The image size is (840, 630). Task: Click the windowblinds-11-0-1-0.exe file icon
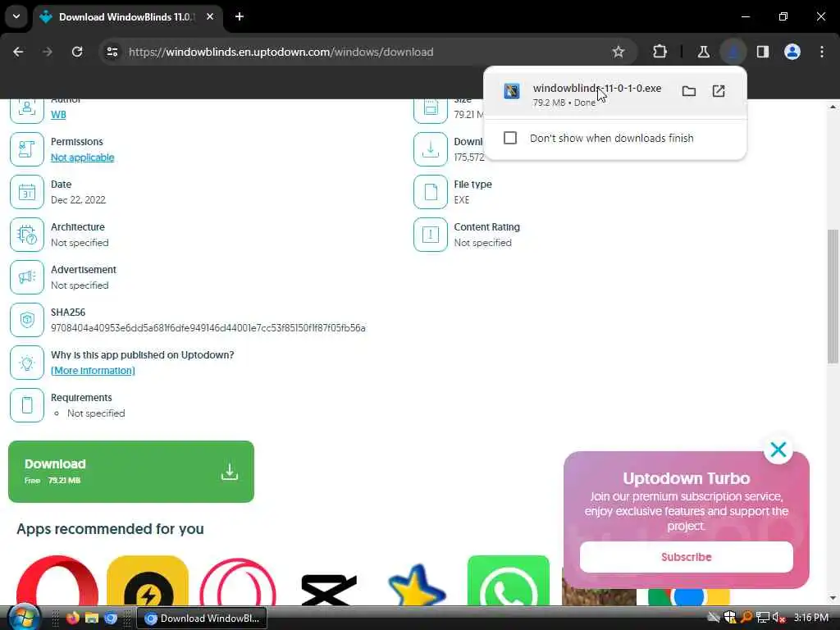pos(512,91)
